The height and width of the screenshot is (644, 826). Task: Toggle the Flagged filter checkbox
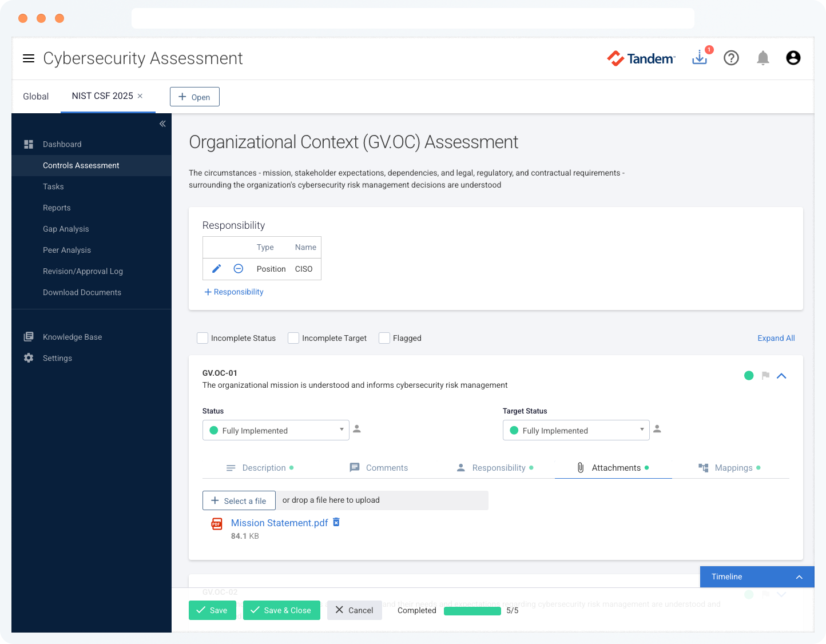coord(384,338)
